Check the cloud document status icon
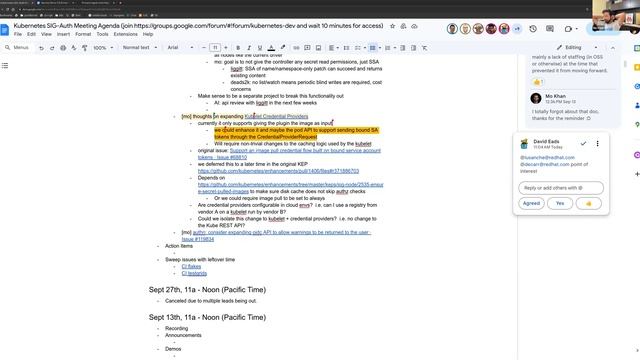 (x=414, y=26)
